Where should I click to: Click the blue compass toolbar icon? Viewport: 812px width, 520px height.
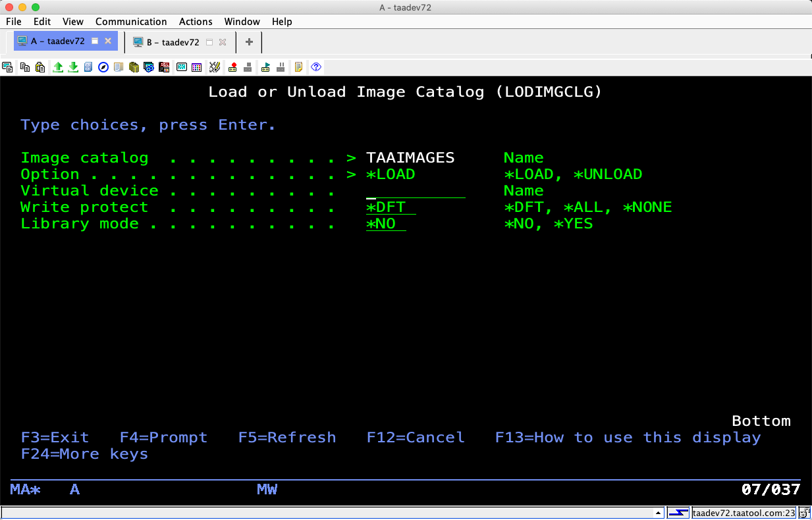pos(103,67)
